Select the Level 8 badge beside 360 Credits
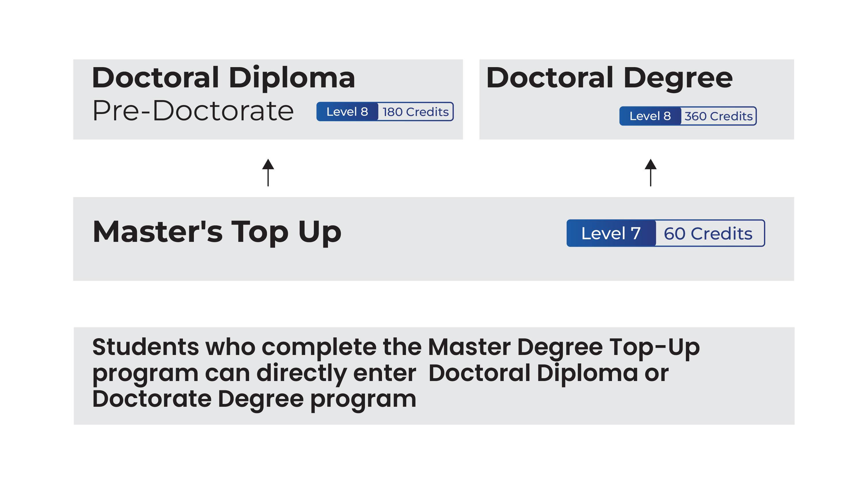The image size is (868, 484). coord(650,116)
